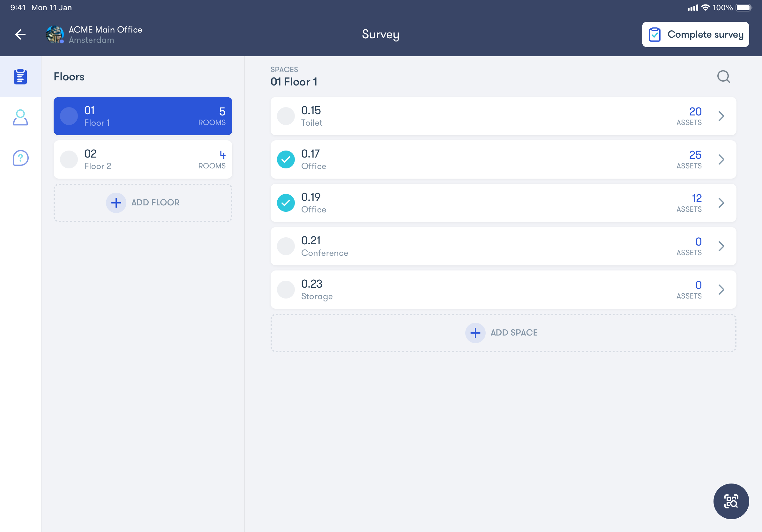762x532 pixels.
Task: Check the Floor 2 status circle
Action: click(x=69, y=159)
